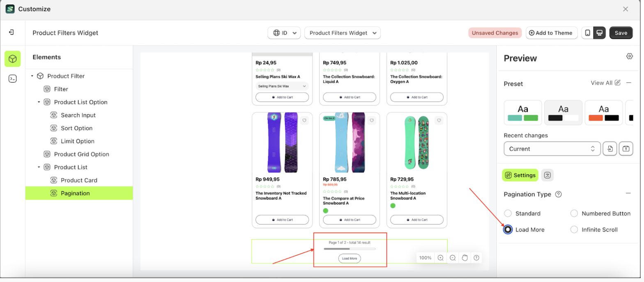The image size is (644, 282).
Task: Select Product Card in Elements tree
Action: coord(79,180)
